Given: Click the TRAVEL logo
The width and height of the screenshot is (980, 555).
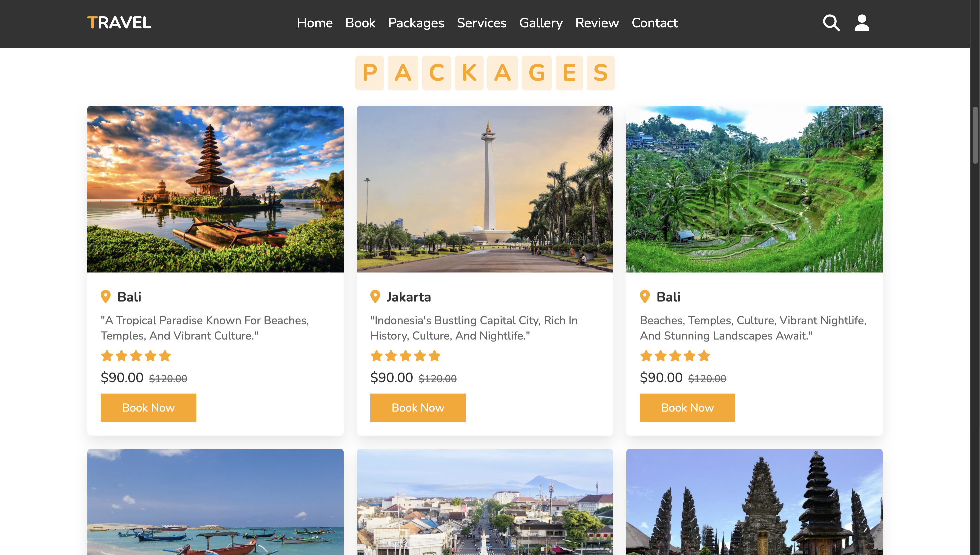Looking at the screenshot, I should (119, 23).
